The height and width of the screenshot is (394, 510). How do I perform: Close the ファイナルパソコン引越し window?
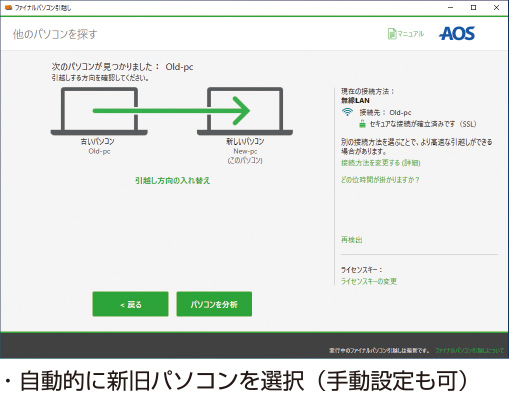coord(496,7)
